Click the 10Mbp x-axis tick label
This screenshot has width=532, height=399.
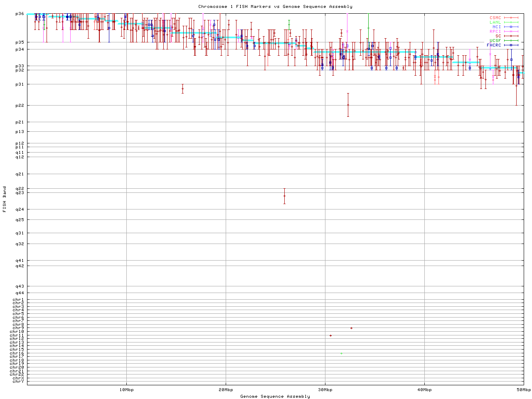pos(126,390)
